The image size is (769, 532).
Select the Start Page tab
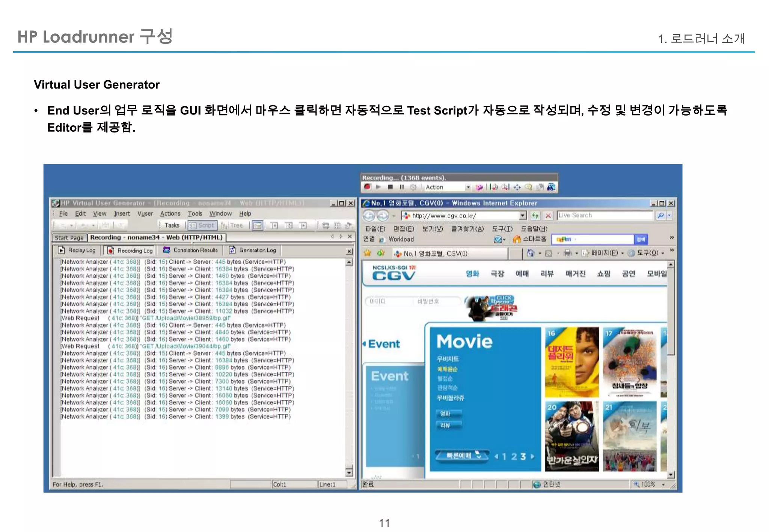tap(69, 237)
